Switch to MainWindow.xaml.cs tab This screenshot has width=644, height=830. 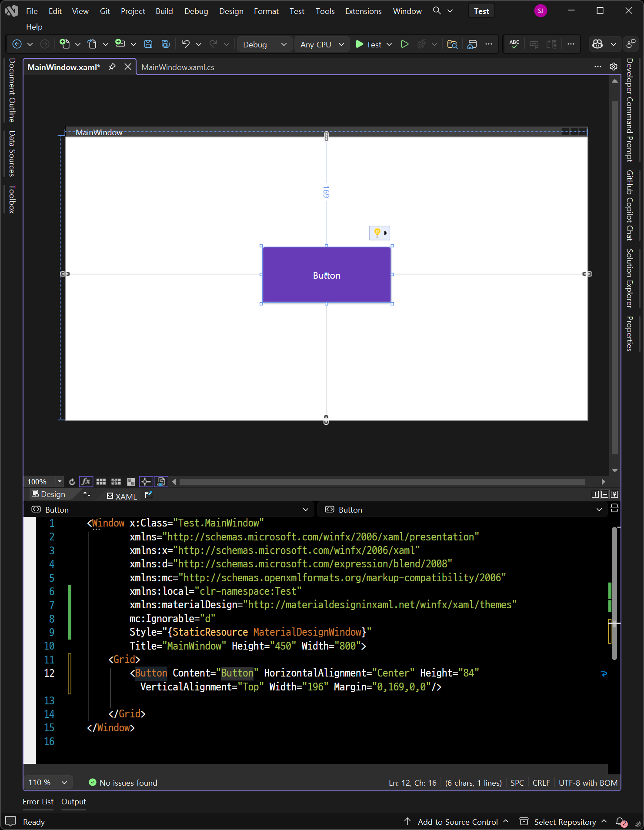[178, 67]
